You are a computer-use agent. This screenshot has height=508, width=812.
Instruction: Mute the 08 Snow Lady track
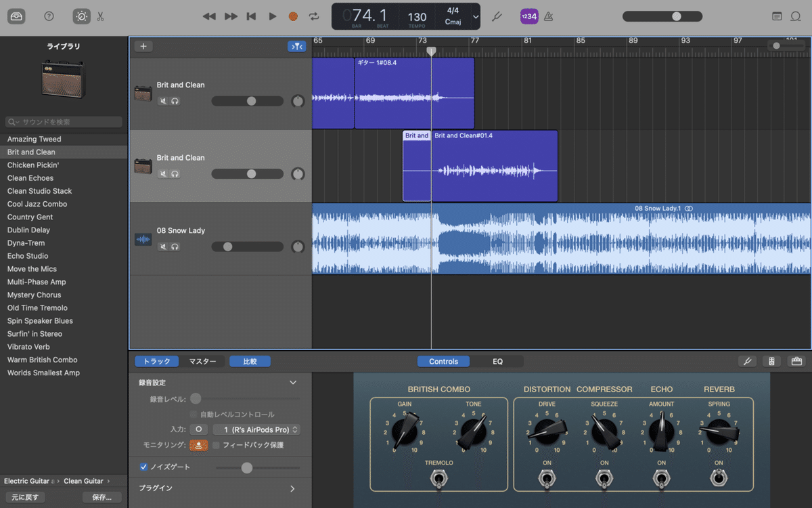pyautogui.click(x=163, y=247)
